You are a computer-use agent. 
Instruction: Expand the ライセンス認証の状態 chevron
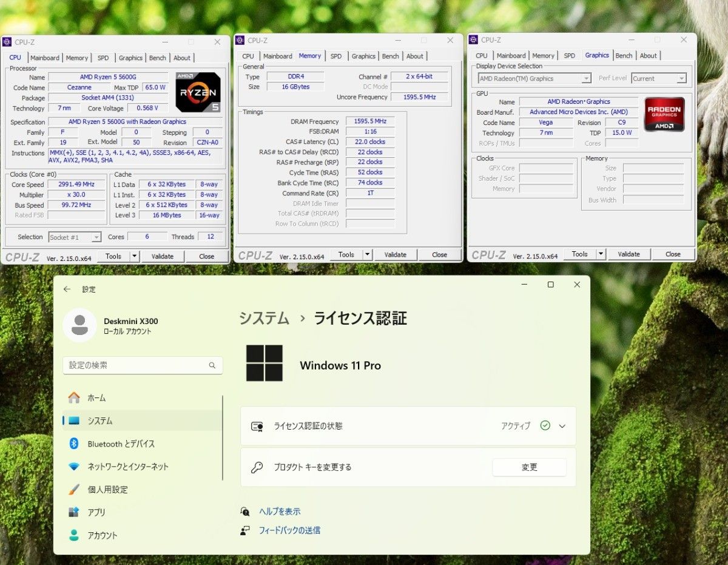tap(562, 426)
